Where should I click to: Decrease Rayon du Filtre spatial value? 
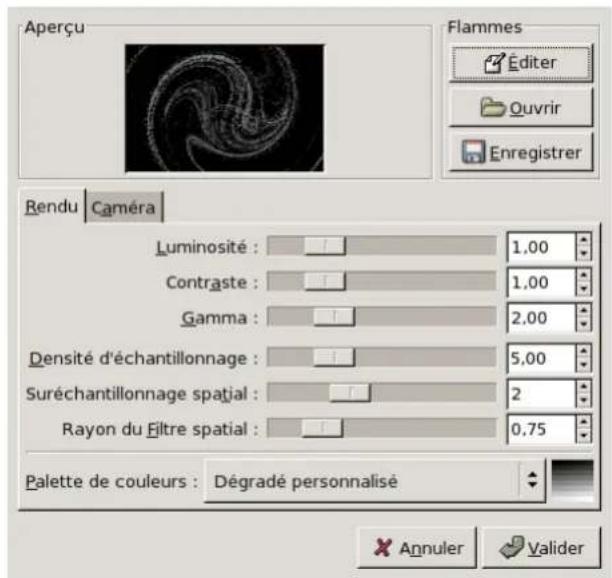[x=584, y=436]
